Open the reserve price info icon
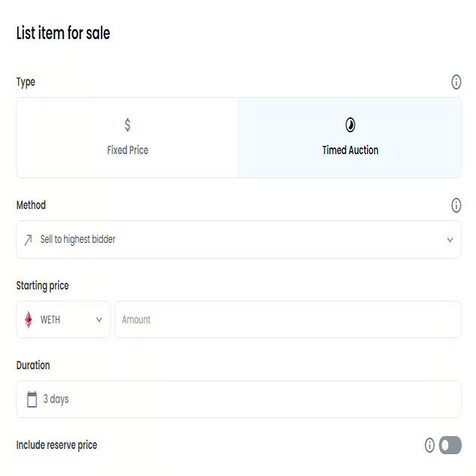The image size is (476, 476). (x=429, y=445)
